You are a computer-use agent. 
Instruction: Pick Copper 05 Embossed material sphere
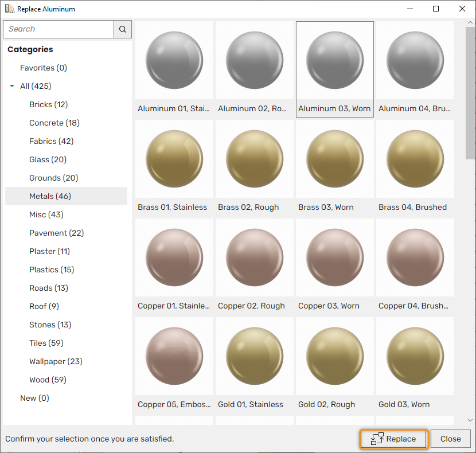pos(174,356)
